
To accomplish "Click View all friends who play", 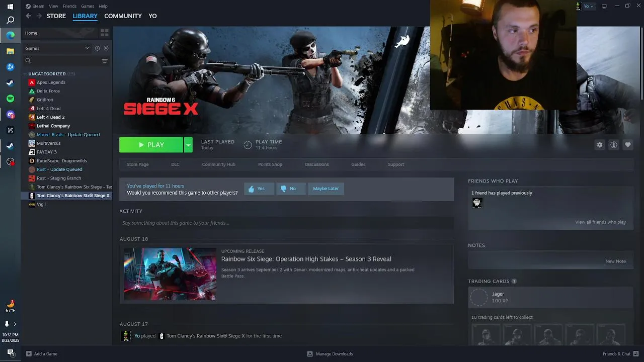I will coord(600,222).
